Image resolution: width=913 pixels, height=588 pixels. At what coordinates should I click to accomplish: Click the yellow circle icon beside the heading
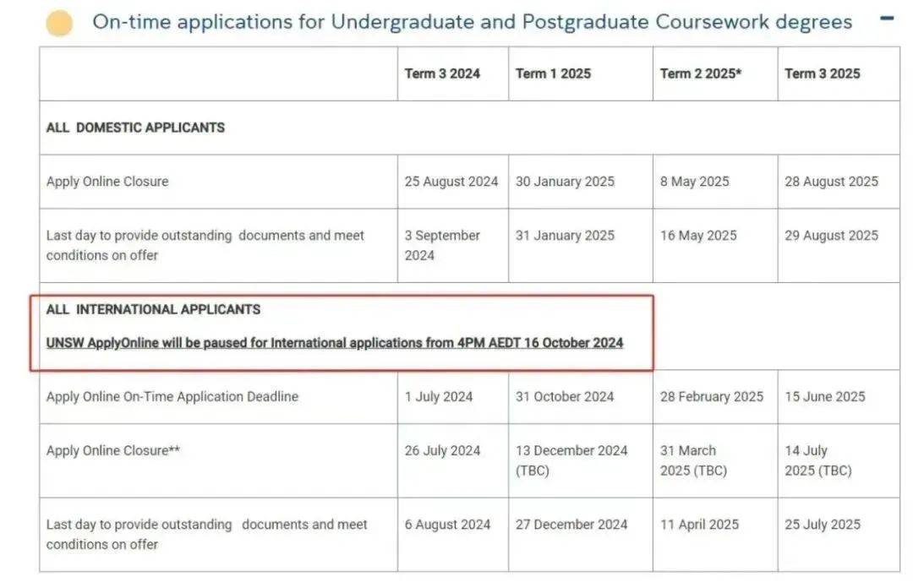(x=59, y=23)
